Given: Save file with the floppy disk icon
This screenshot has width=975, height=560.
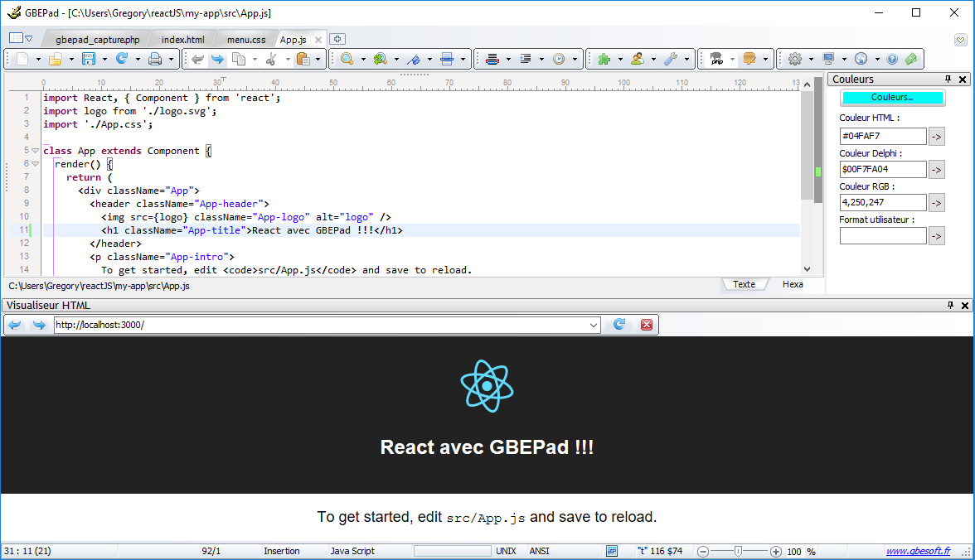Looking at the screenshot, I should point(89,59).
